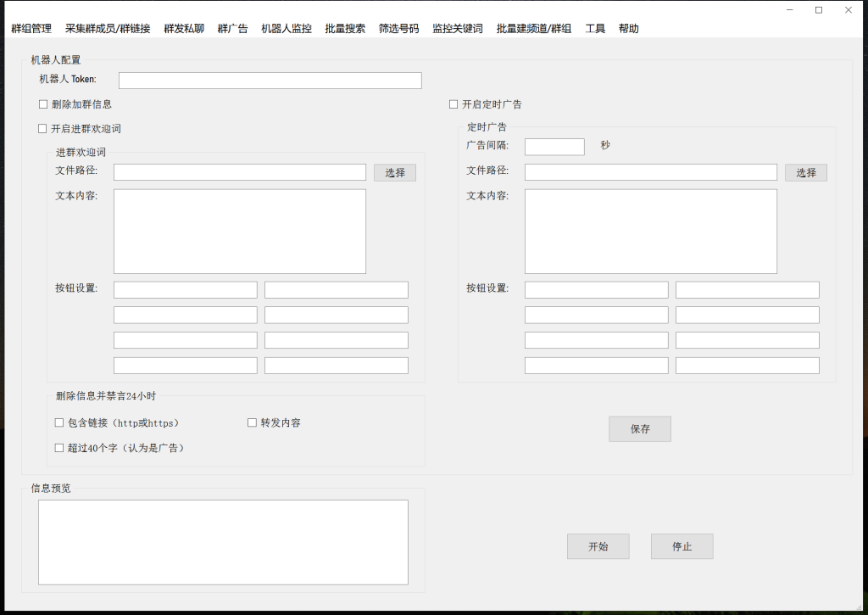868x615 pixels.
Task: Check the 转发内容 checkbox
Action: [x=252, y=422]
